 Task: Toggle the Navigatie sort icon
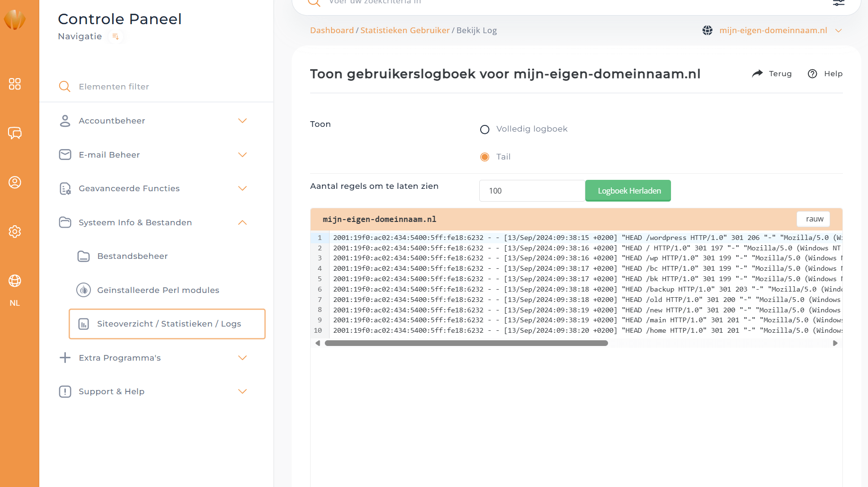coord(115,36)
